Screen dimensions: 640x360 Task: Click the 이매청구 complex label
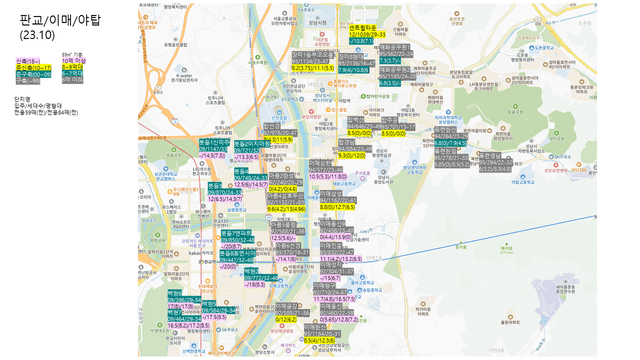(324, 286)
